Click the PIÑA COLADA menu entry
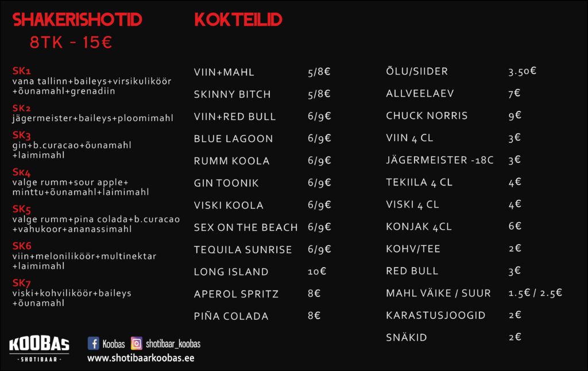The height and width of the screenshot is (371, 588). coord(231,316)
